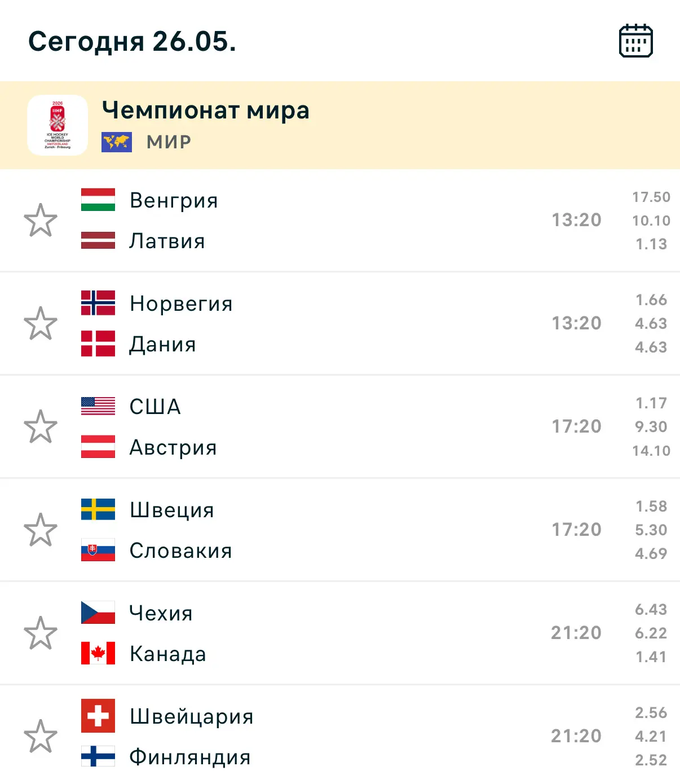Choose odds 1.41 for Канада win
Screen dimensions: 680x784
651,657
